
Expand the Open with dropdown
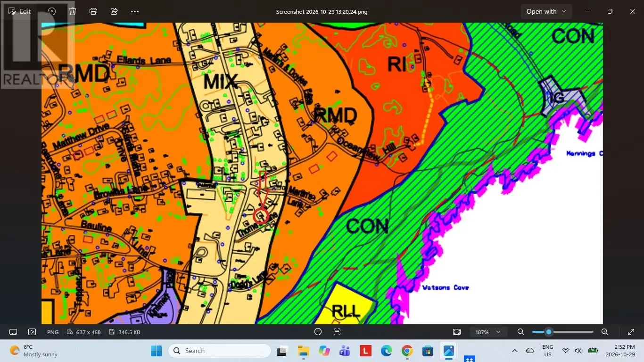(x=546, y=11)
